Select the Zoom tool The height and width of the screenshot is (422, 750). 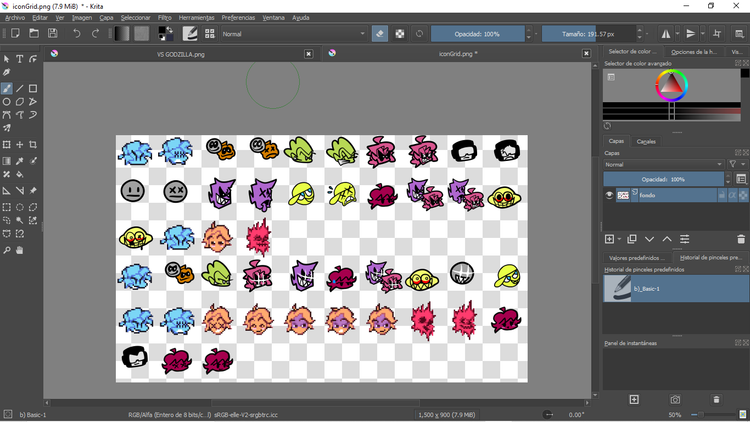[7, 250]
